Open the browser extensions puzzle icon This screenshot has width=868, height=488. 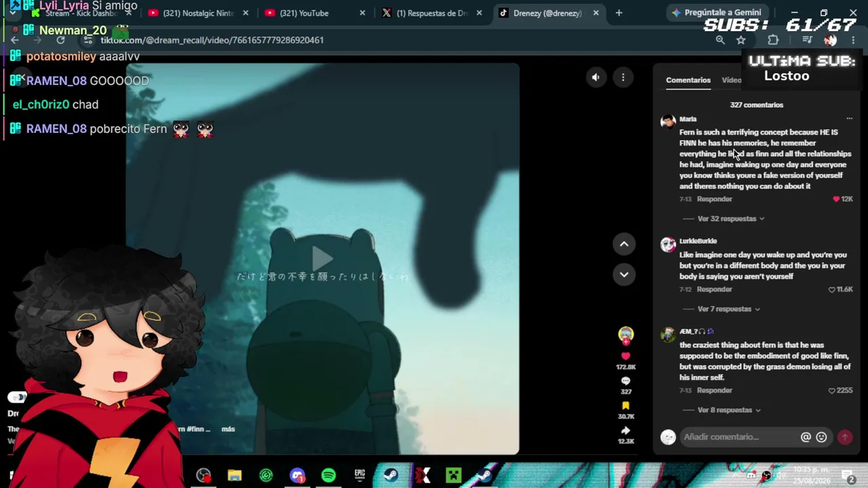point(773,40)
